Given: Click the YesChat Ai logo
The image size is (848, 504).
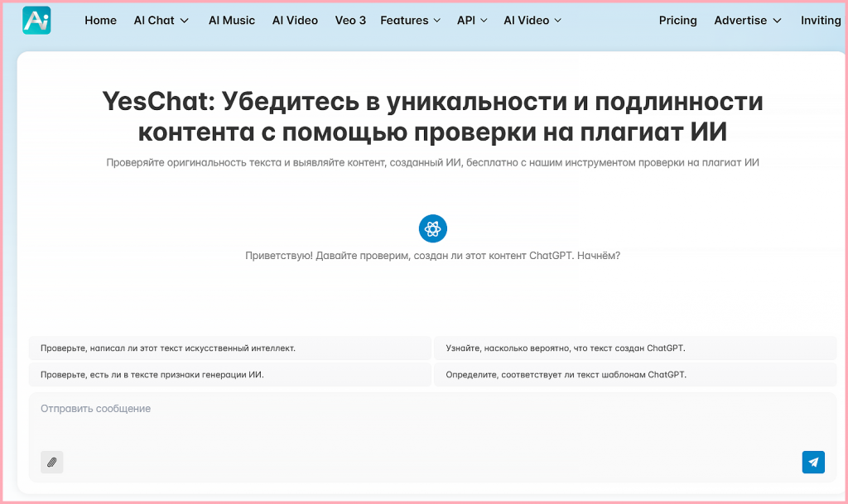Looking at the screenshot, I should pyautogui.click(x=36, y=21).
